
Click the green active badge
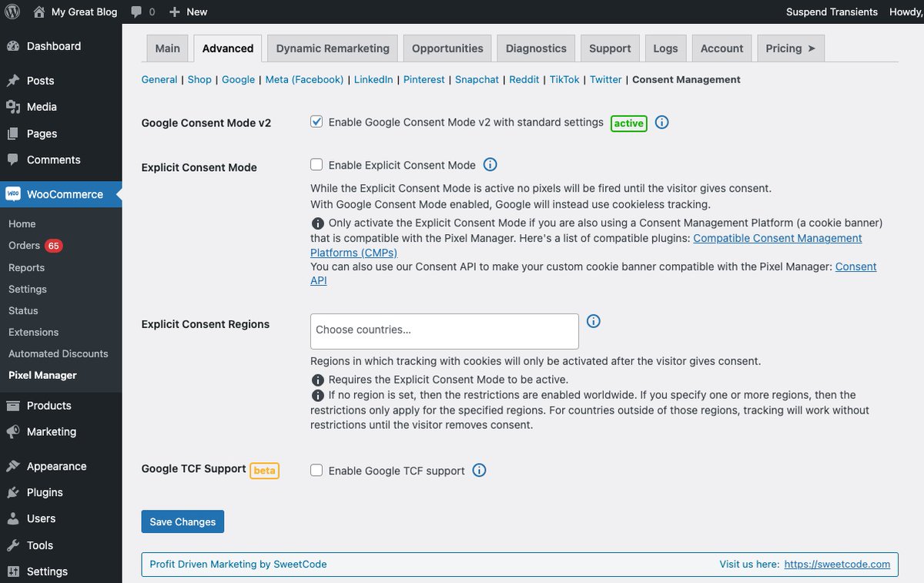point(629,123)
